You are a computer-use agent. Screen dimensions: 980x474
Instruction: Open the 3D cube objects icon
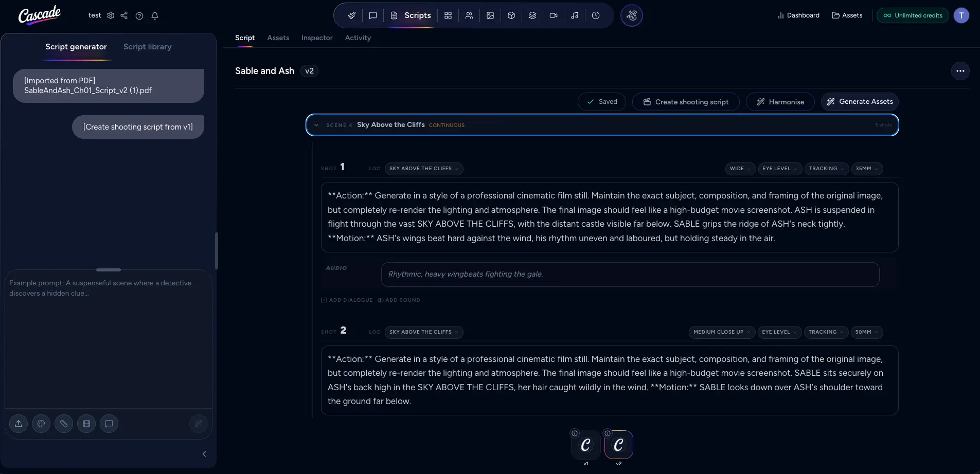point(511,15)
